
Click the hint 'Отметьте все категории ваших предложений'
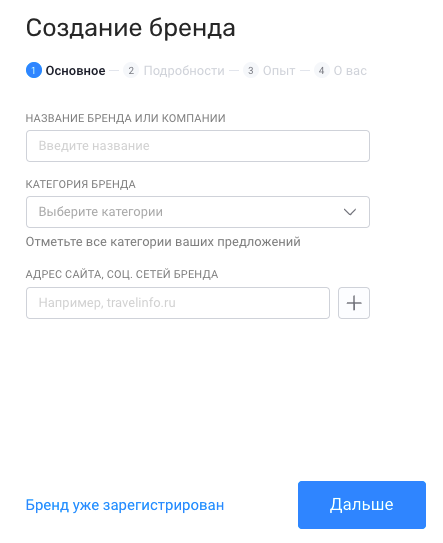[163, 242]
